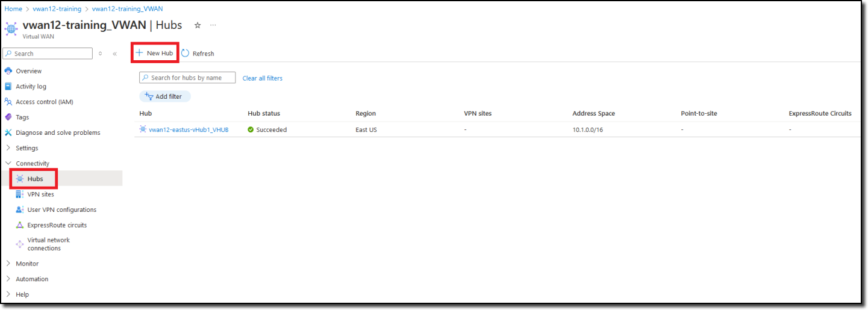Create a New Hub
868x310 pixels.
click(155, 53)
